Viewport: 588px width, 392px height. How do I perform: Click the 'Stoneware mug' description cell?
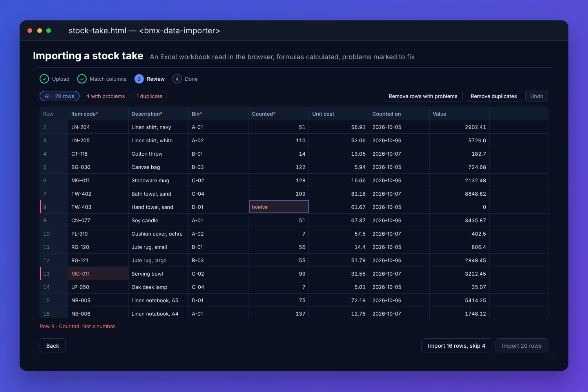(x=158, y=180)
